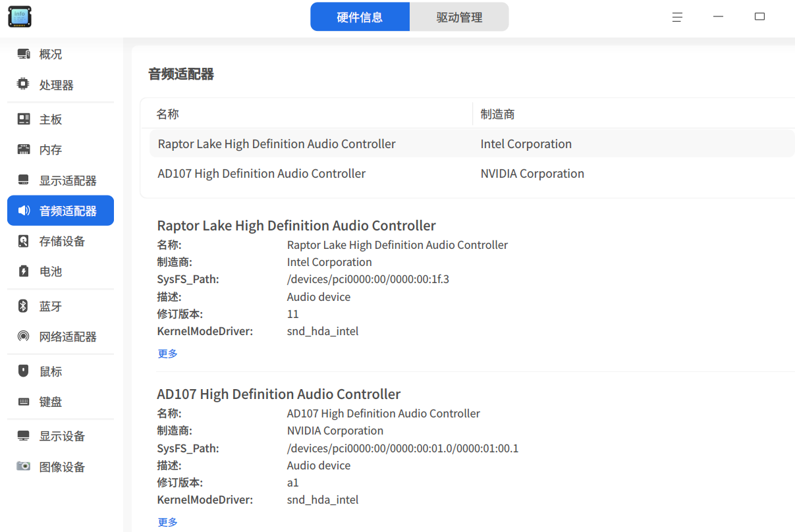Click the 键盘 keyboard icon
This screenshot has width=795, height=532.
pyautogui.click(x=24, y=402)
